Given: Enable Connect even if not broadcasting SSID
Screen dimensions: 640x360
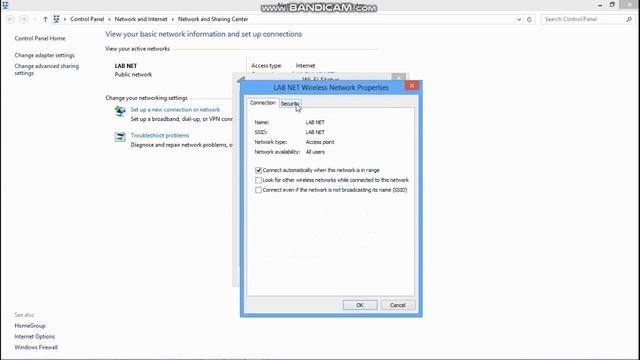Looking at the screenshot, I should 258,190.
